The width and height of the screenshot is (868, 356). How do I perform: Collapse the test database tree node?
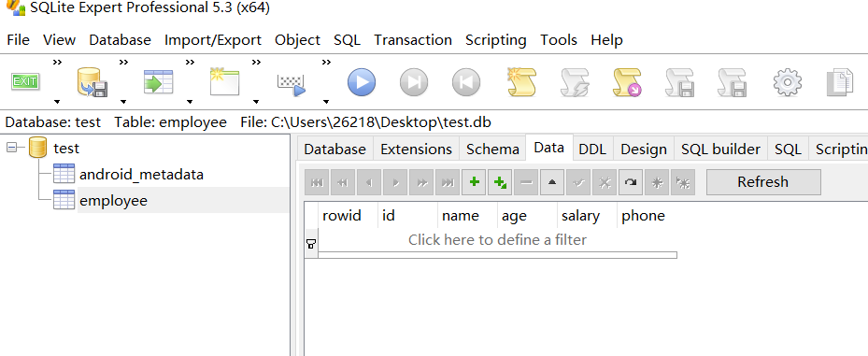(x=11, y=148)
